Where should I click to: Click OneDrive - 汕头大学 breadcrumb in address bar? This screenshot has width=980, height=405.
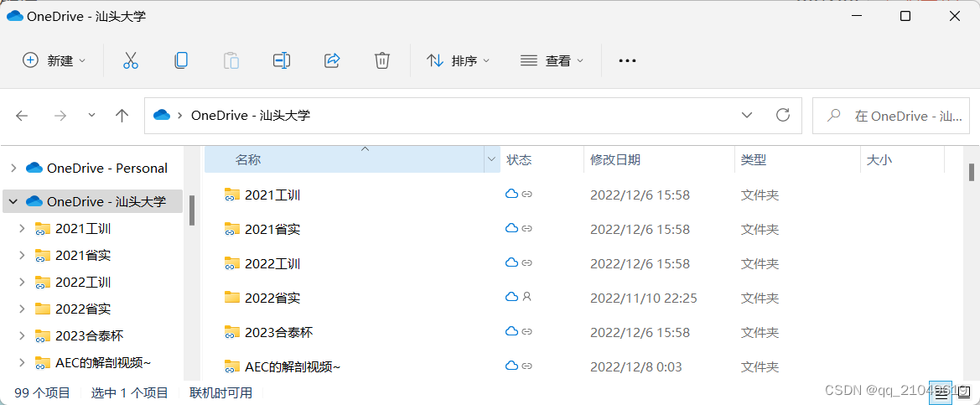251,115
